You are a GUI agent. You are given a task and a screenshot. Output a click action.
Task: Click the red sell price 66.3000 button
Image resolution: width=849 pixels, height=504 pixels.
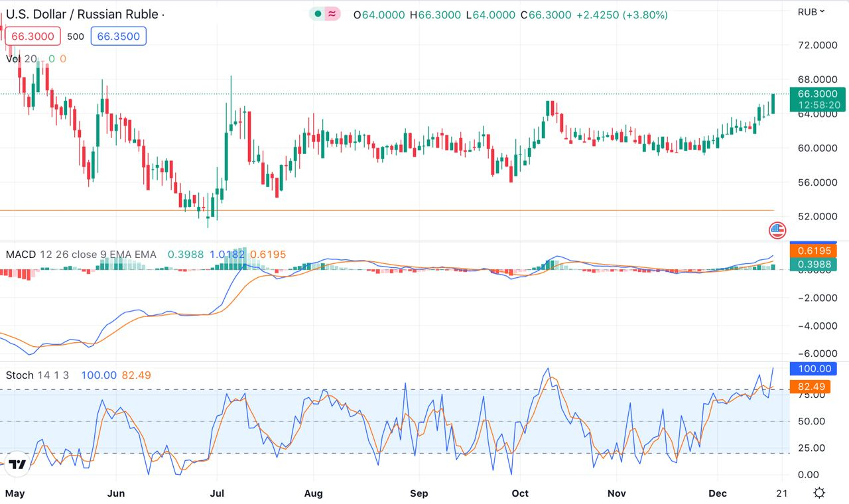tap(33, 36)
